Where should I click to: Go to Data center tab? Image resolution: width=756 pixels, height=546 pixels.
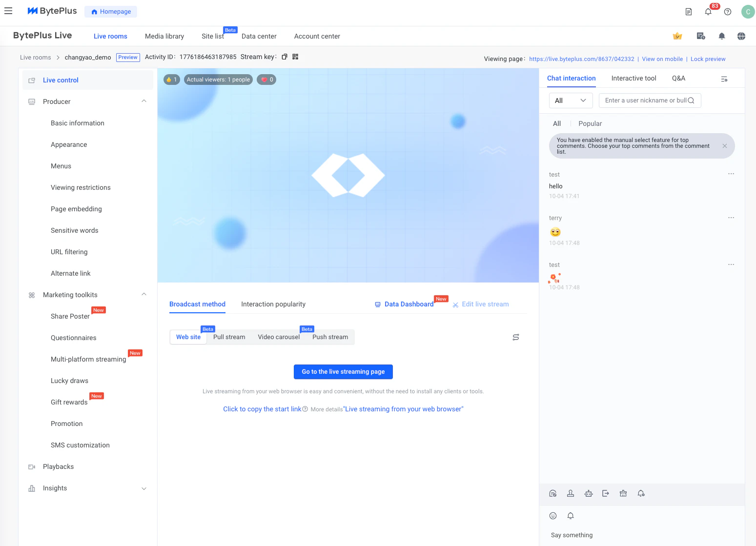click(259, 36)
